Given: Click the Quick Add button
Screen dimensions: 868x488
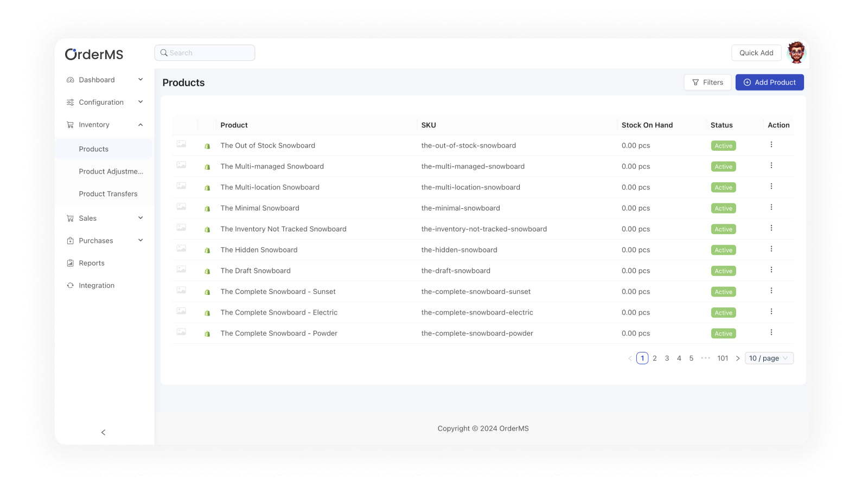Looking at the screenshot, I should (756, 53).
